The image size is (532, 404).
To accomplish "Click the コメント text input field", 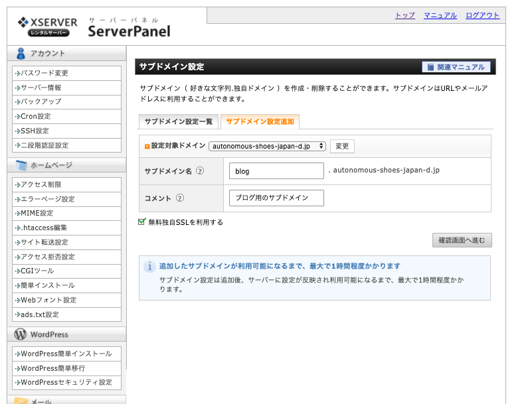I will click(276, 198).
